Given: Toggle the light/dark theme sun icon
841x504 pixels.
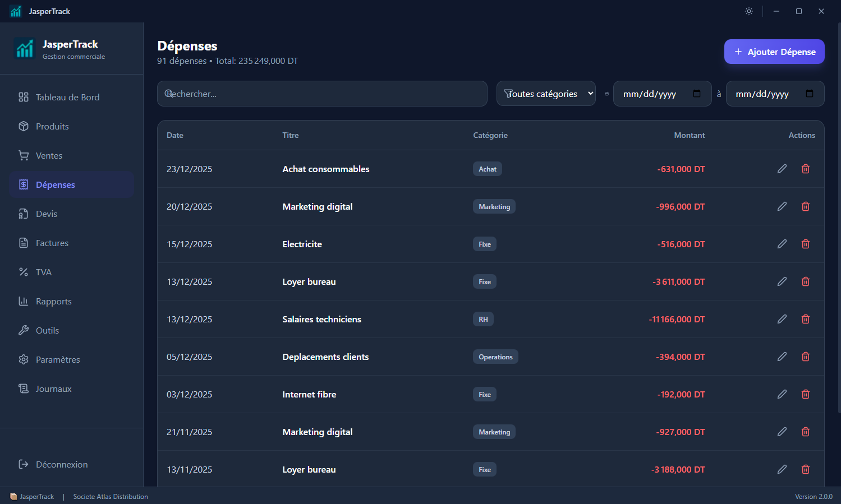Looking at the screenshot, I should coord(748,11).
